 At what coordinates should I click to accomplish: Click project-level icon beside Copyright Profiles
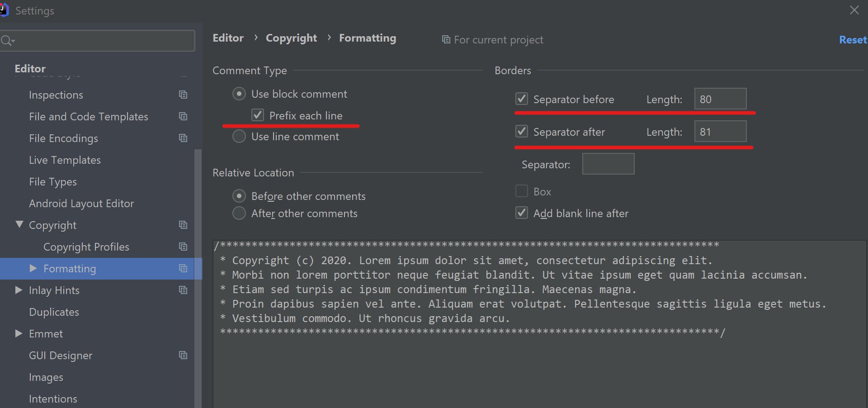pyautogui.click(x=183, y=247)
